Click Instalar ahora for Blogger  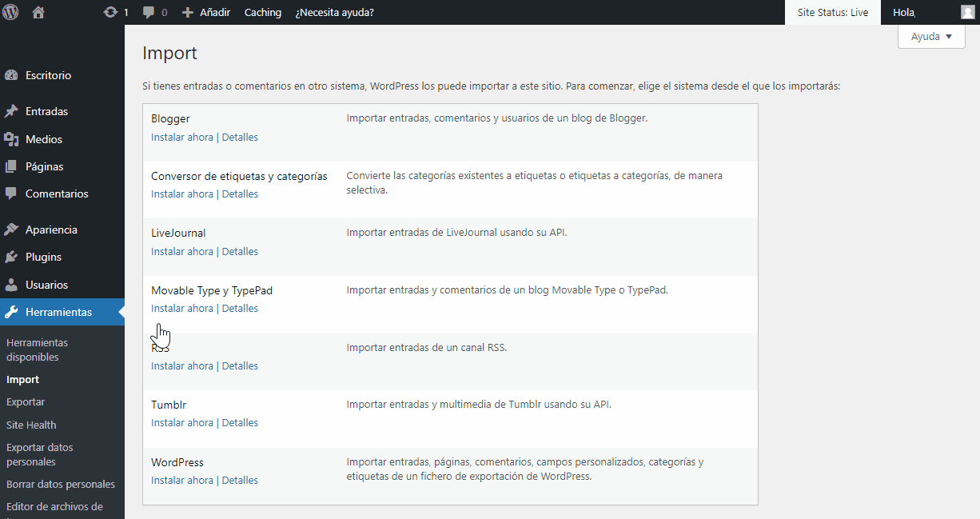click(182, 138)
